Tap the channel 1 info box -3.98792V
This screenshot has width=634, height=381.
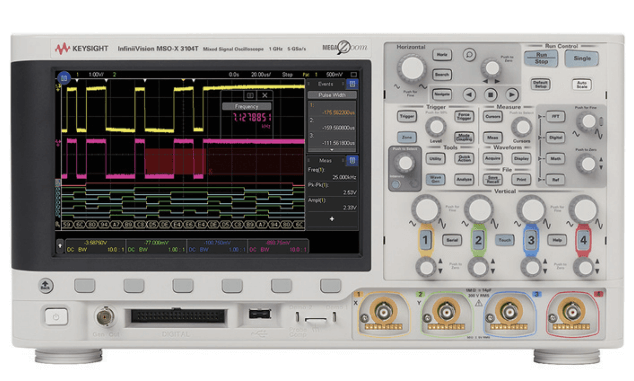pyautogui.click(x=95, y=246)
